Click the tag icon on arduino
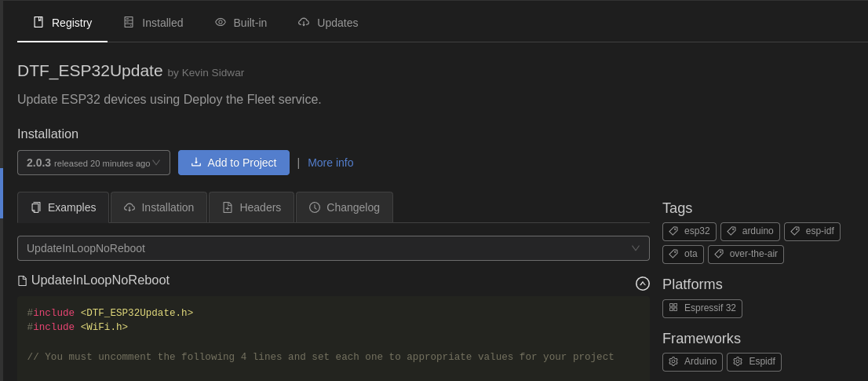 tap(731, 231)
